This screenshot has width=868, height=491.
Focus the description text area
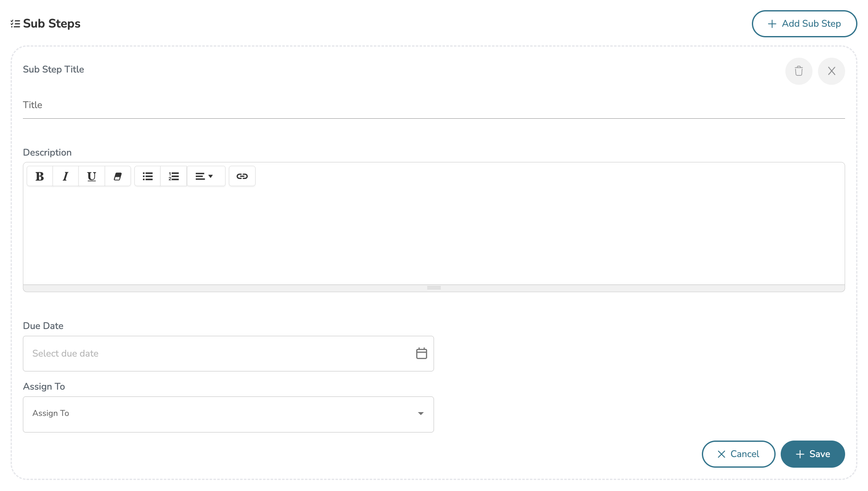[433, 236]
